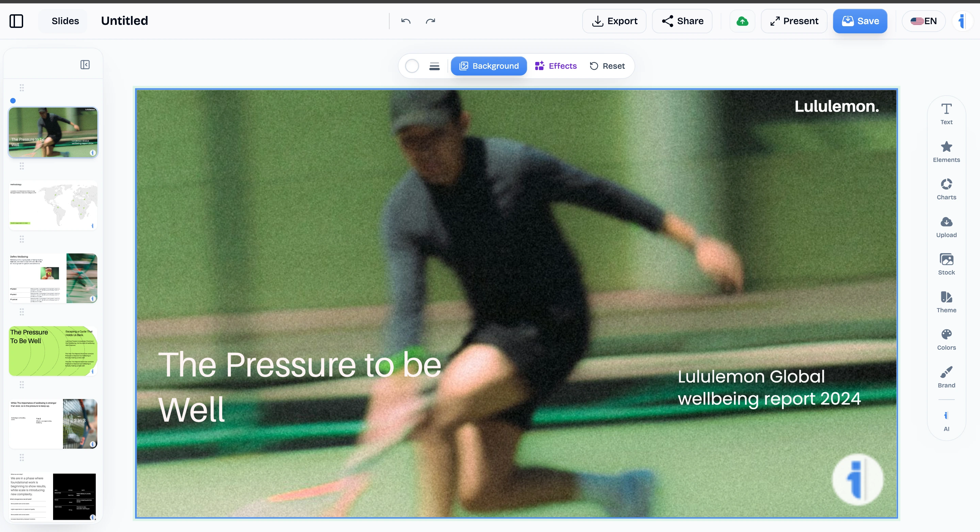Image resolution: width=980 pixels, height=532 pixels.
Task: Click the redo arrow
Action: click(430, 21)
